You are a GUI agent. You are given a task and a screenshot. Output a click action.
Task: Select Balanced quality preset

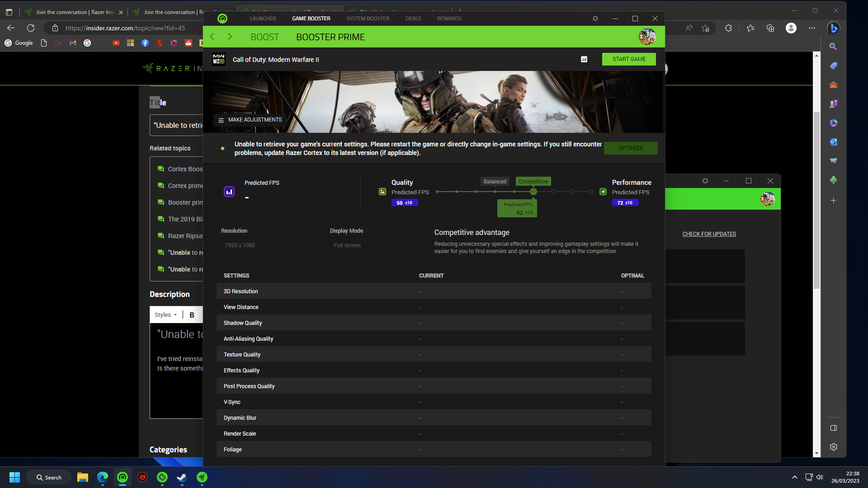click(x=495, y=181)
